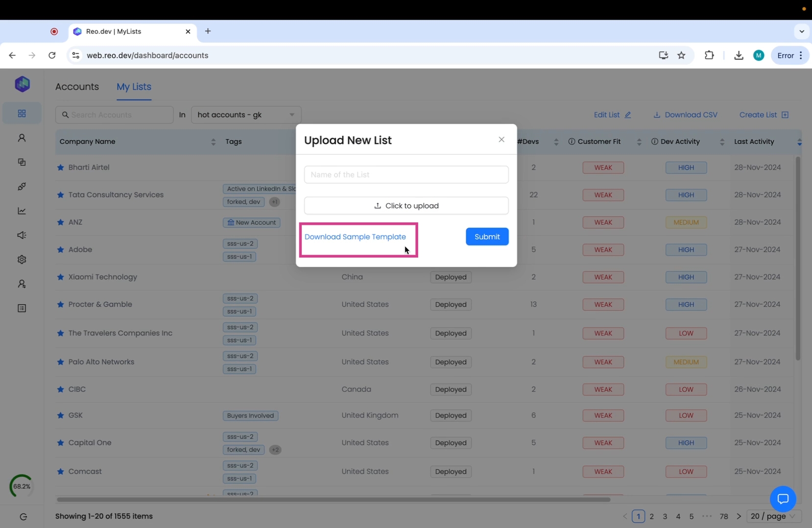The width and height of the screenshot is (812, 528).
Task: Open the chat support bubble
Action: tap(783, 499)
